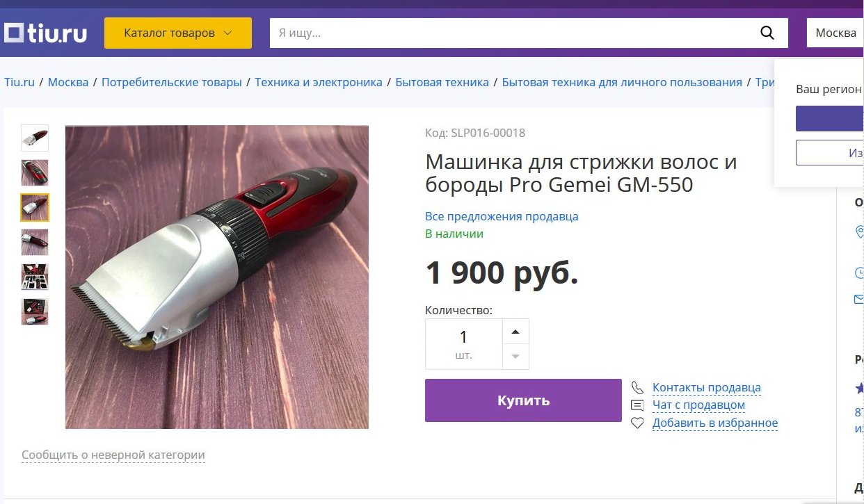Click the chat bubble icon
The height and width of the screenshot is (504, 864).
637,405
